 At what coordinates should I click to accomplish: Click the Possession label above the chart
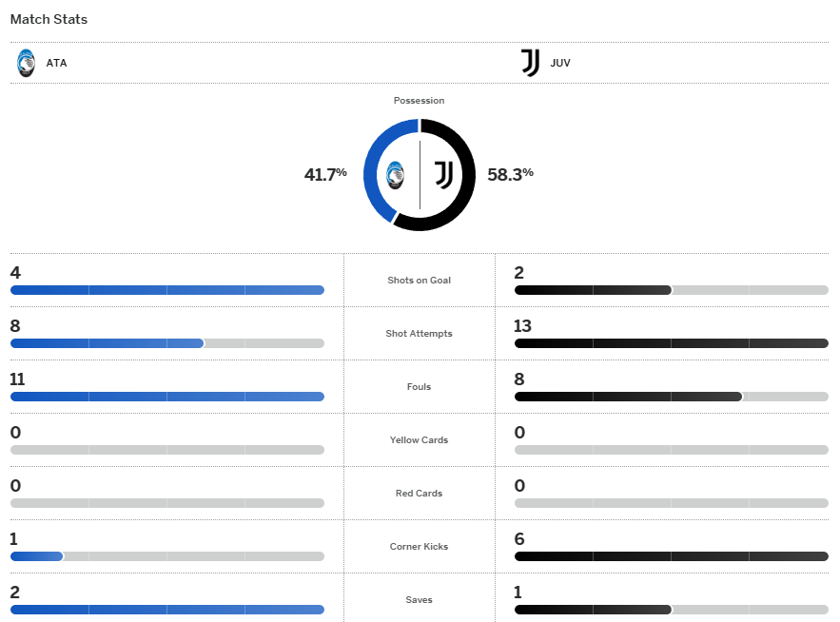coord(419,101)
